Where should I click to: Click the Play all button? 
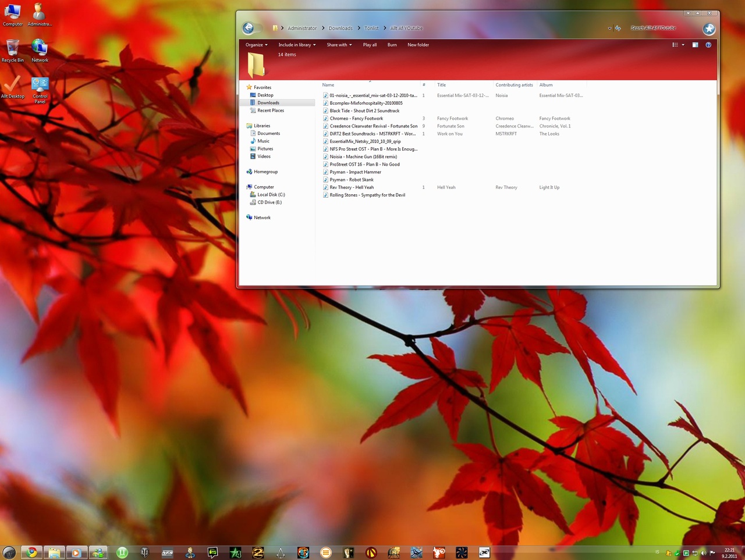[x=370, y=45]
